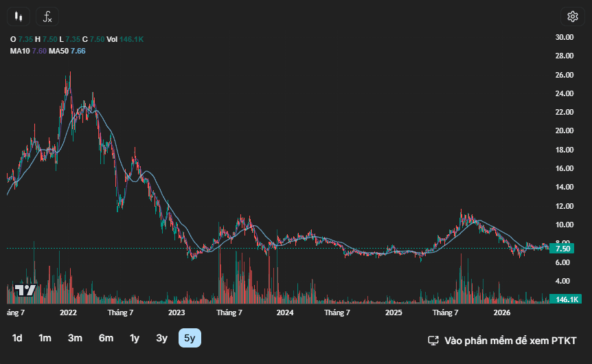The width and height of the screenshot is (592, 364).
Task: Click the 26.00 price axis label
Action: pos(565,75)
